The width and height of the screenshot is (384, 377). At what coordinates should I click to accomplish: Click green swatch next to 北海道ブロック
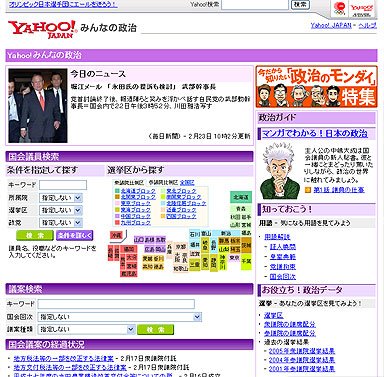click(117, 191)
